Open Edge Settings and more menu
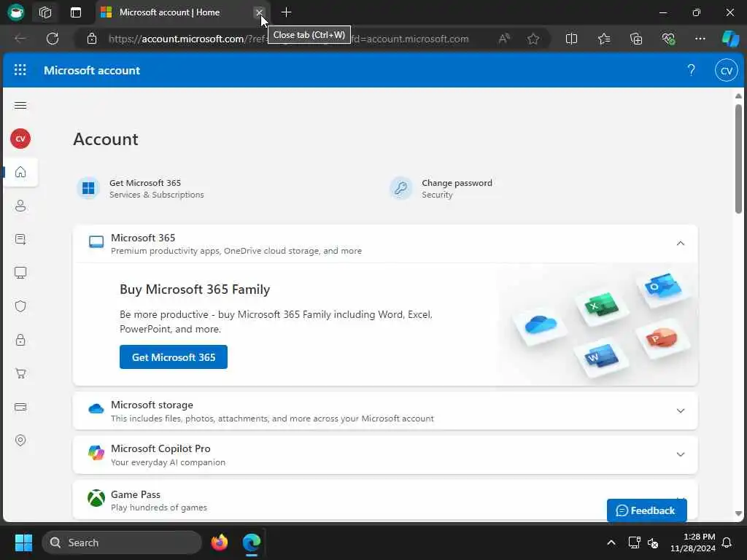This screenshot has width=747, height=560. 700,39
